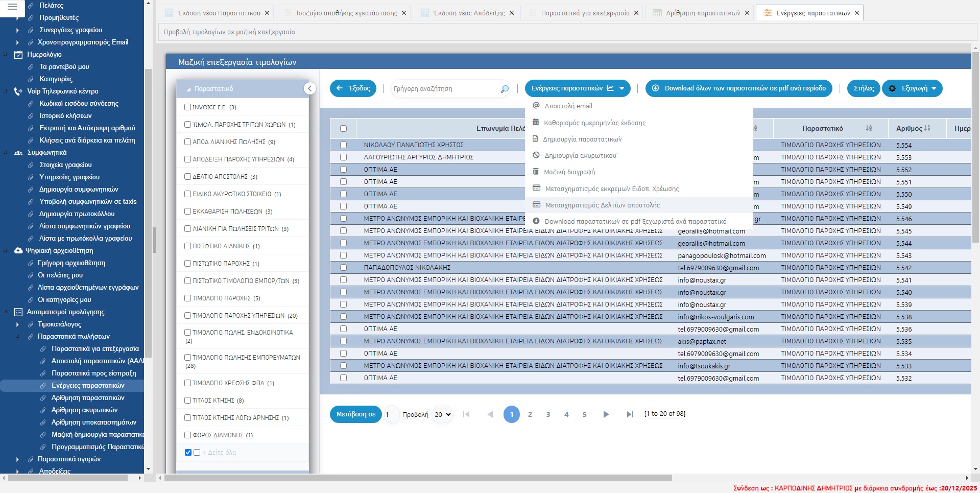980x493 pixels.
Task: Select the row checkbox for ΝΙΚΟΛΑΟΥ ΠΑΝΑΓΙΩΤΗΣ ΧΡΗΣΤΟΣ
Action: tap(343, 145)
